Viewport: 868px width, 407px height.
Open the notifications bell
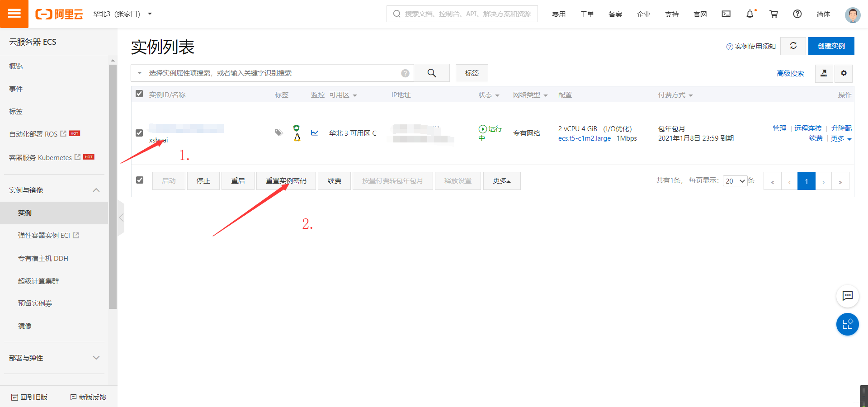coord(750,14)
